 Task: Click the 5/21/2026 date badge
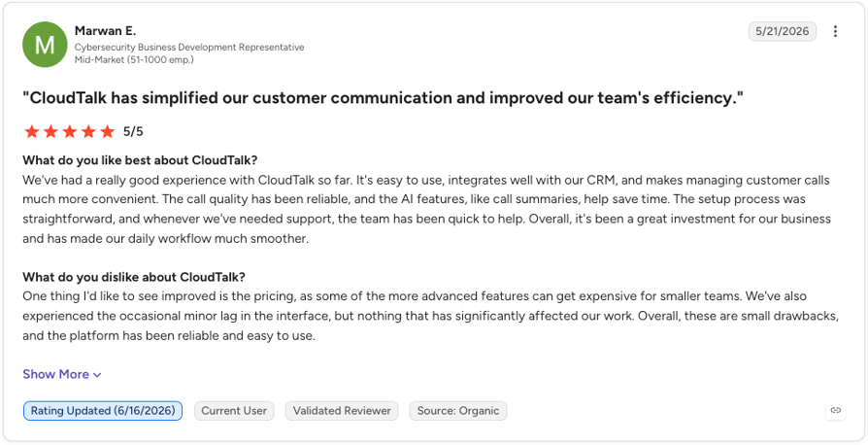783,32
